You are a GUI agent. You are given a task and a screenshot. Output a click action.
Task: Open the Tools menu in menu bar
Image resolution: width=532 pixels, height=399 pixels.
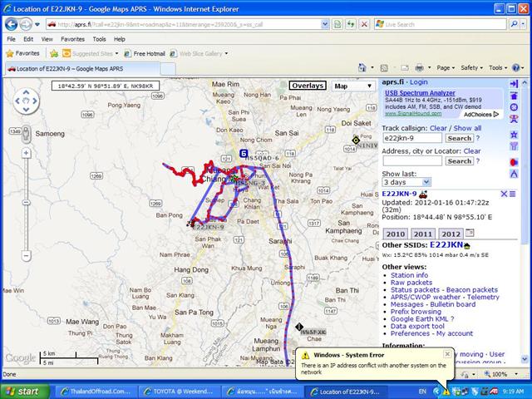99,39
